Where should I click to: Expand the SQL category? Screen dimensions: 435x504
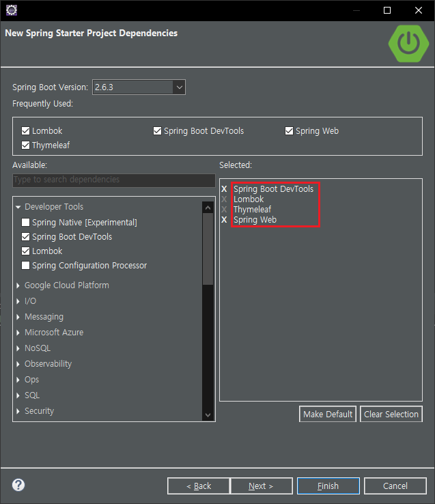(18, 395)
